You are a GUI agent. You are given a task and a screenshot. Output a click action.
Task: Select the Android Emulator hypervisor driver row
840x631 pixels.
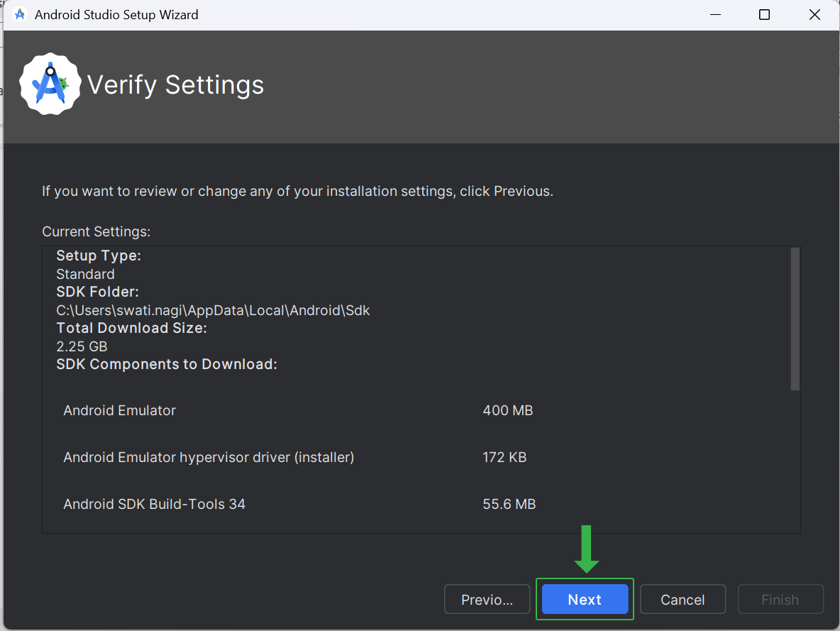[x=421, y=457]
